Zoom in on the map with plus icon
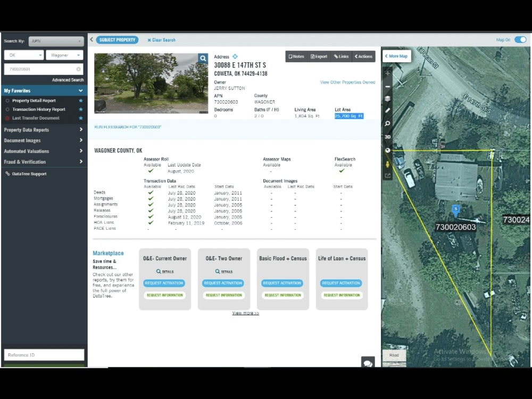Viewport: 532px width, 399px height. coord(387,73)
